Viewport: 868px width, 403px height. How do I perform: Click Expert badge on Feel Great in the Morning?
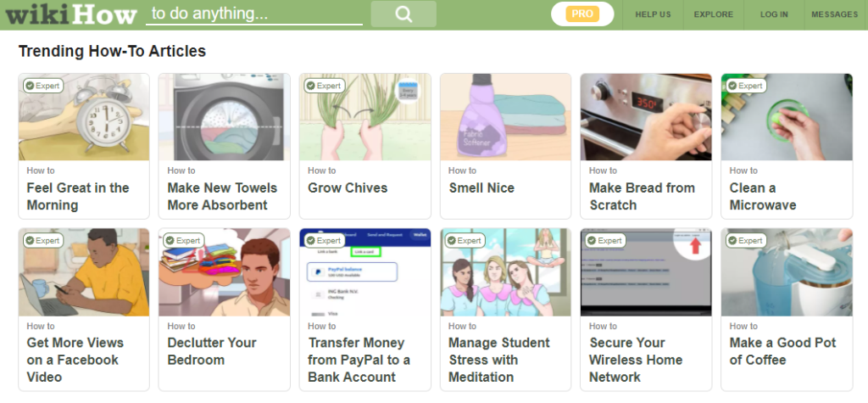click(42, 86)
